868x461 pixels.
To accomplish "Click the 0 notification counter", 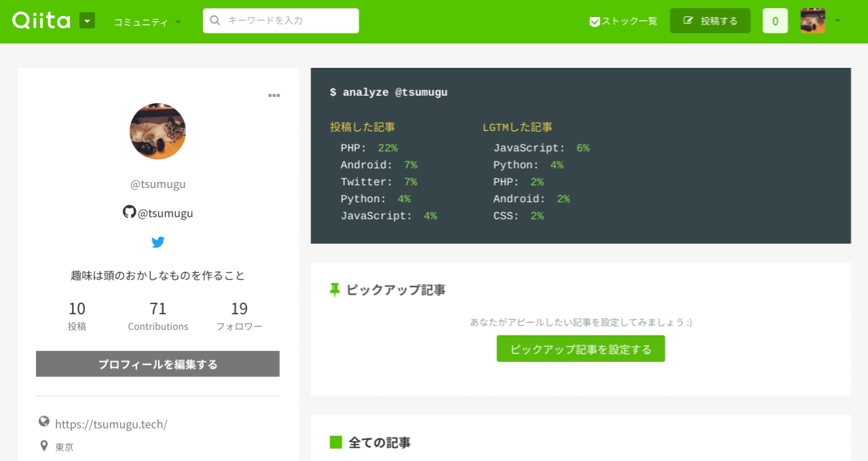I will pos(774,20).
